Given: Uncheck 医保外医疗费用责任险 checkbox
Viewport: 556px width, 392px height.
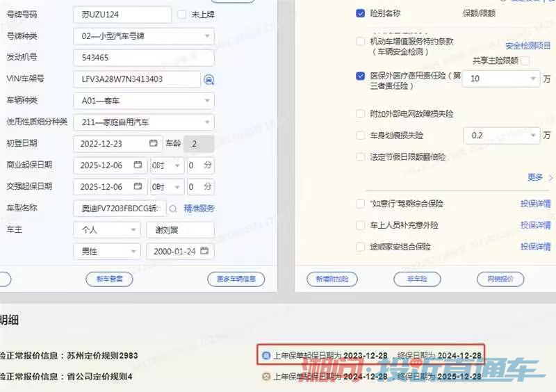Looking at the screenshot, I should (360, 76).
